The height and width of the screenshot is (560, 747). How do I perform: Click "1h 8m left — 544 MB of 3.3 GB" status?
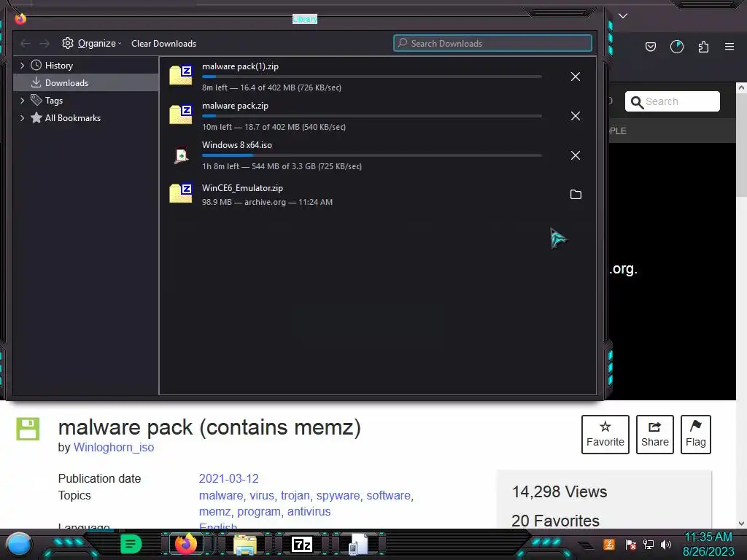(x=282, y=166)
